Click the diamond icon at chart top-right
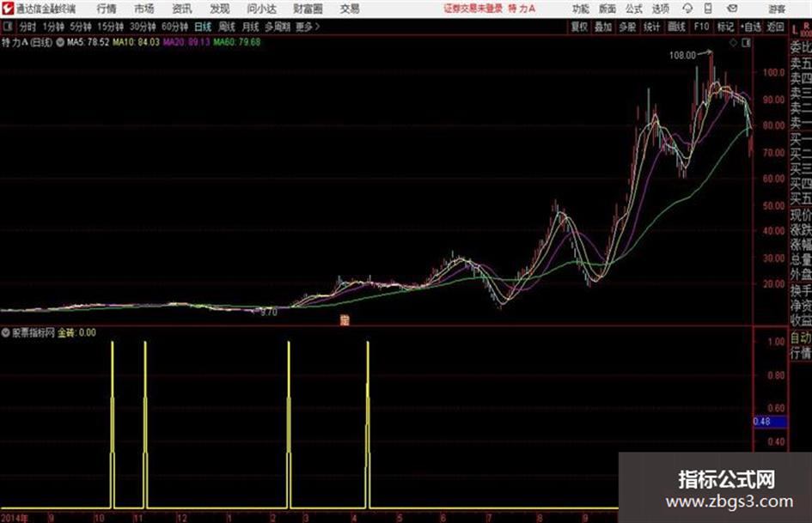This screenshot has height=523, width=812. click(x=733, y=43)
